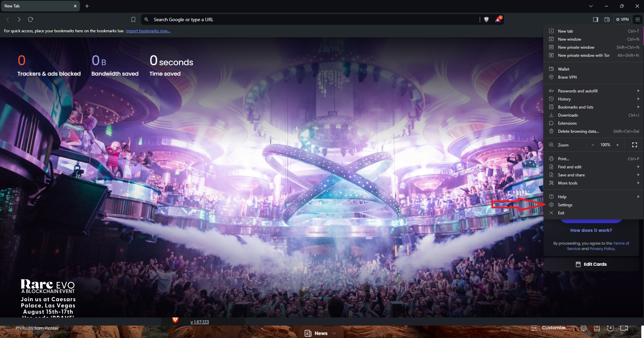The width and height of the screenshot is (644, 338).
Task: Click How does it work link
Action: pyautogui.click(x=591, y=230)
